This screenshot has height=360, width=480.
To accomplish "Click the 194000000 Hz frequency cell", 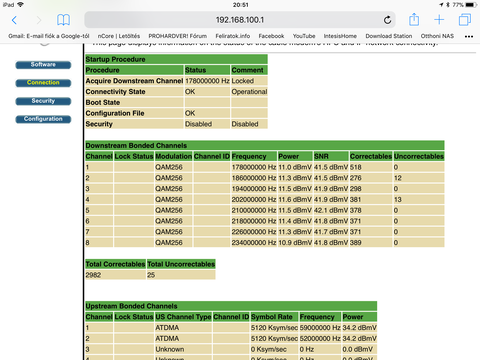I will click(254, 189).
